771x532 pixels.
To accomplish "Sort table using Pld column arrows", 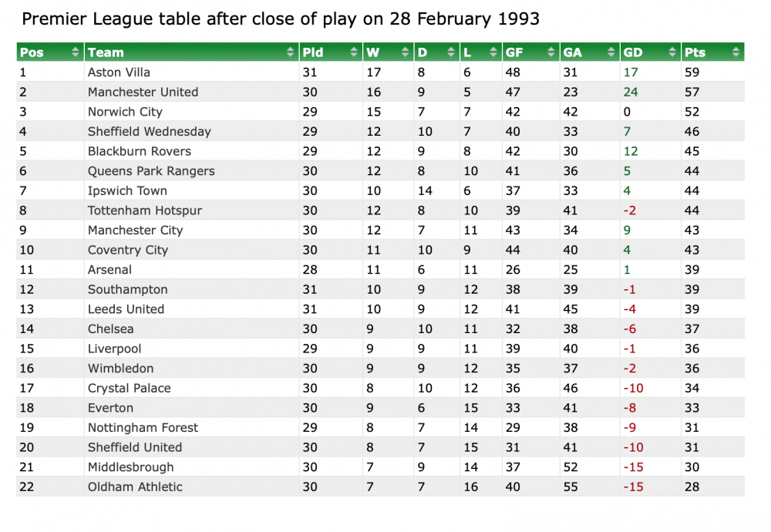I will (354, 52).
